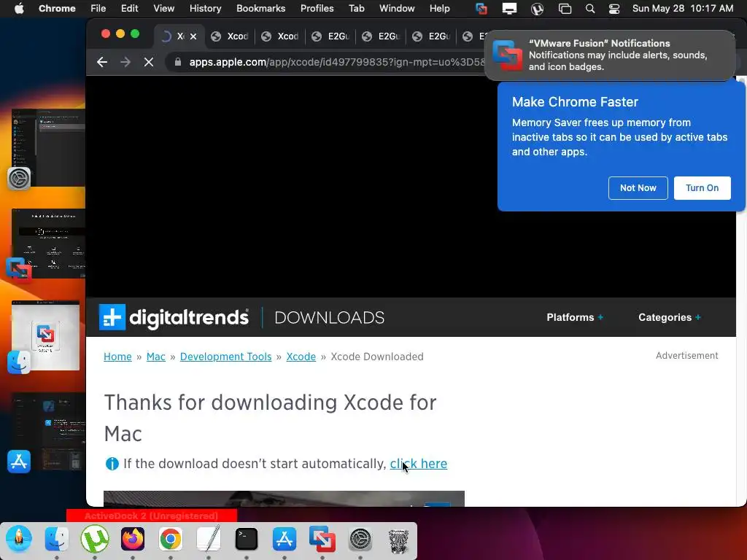Expand the Platforms menu
747x560 pixels.
click(575, 318)
